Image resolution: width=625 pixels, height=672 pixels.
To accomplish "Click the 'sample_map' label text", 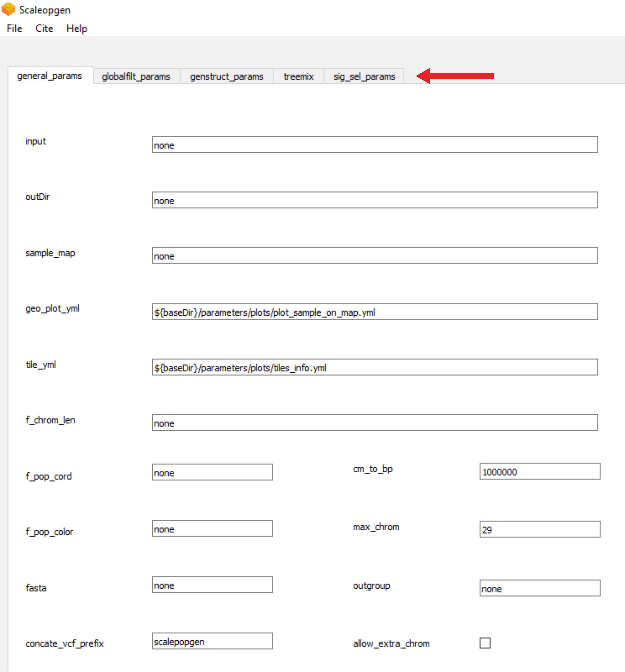I will [x=50, y=253].
